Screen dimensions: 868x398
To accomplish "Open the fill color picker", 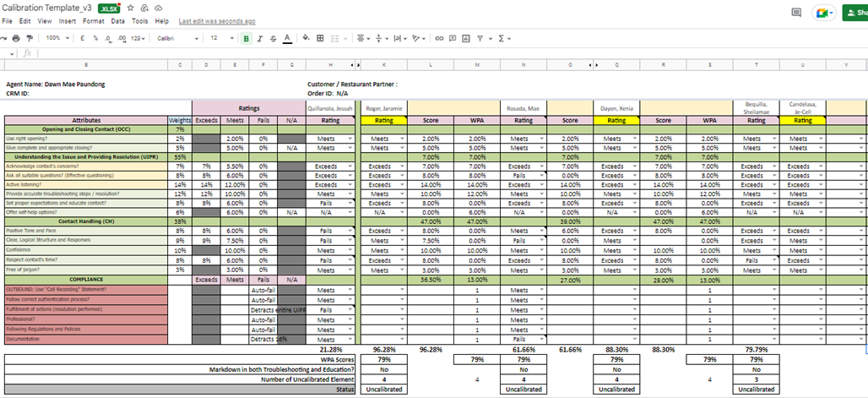I will tap(307, 38).
